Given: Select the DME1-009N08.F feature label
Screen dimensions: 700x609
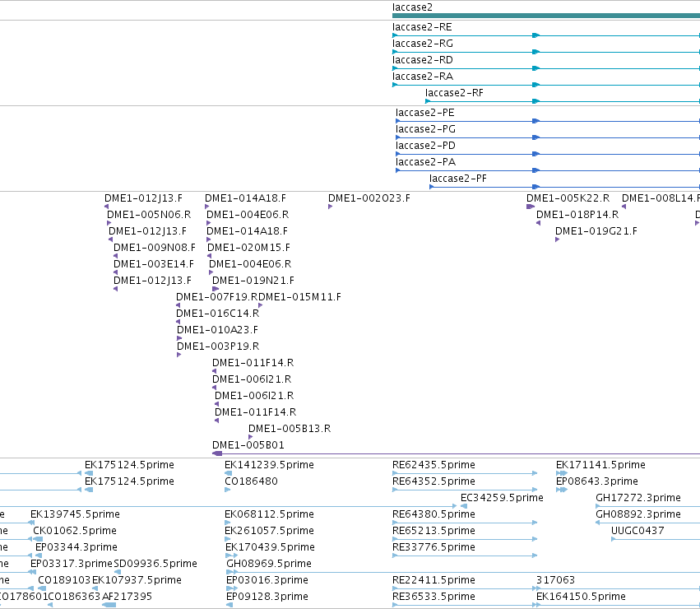Looking at the screenshot, I should coord(155,248).
